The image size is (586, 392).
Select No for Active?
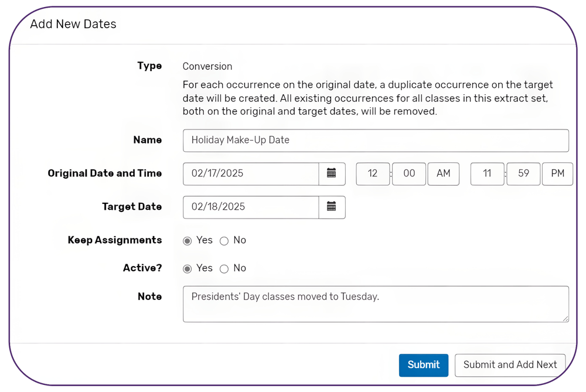pyautogui.click(x=224, y=269)
